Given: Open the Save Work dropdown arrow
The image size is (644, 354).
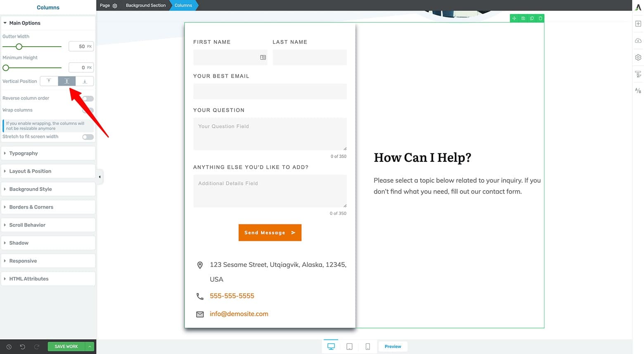Looking at the screenshot, I should click(x=90, y=347).
